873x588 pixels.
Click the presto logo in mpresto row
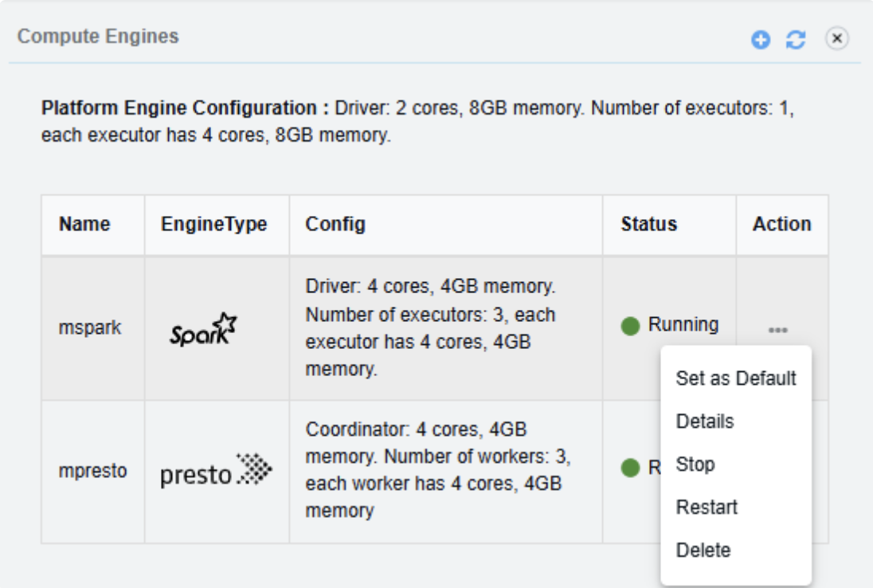pyautogui.click(x=216, y=472)
